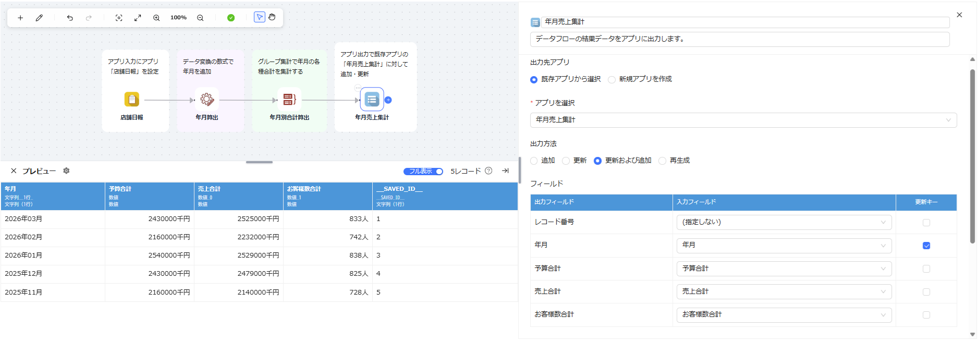
Task: Open input field dropdown for 予算合計
Action: (x=784, y=269)
